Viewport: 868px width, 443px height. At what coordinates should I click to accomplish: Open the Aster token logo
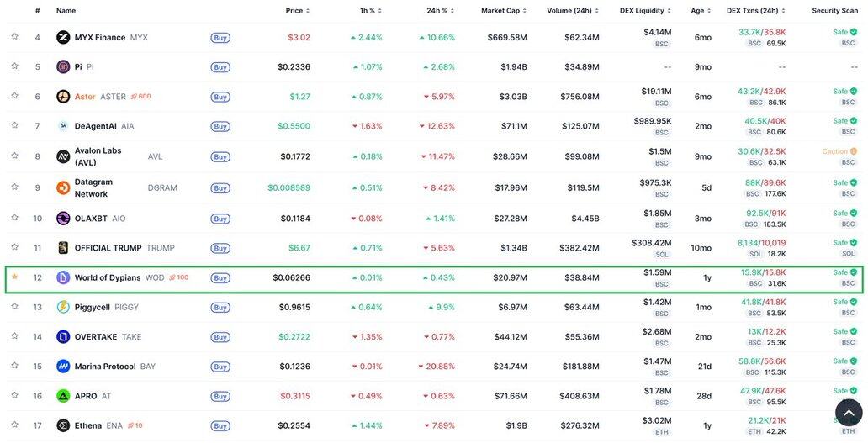63,97
